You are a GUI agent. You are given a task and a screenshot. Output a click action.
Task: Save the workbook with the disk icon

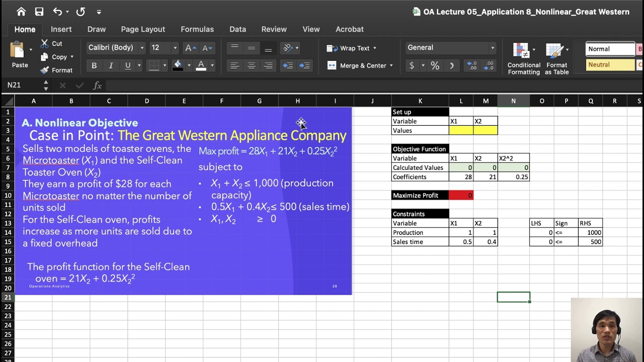(39, 12)
